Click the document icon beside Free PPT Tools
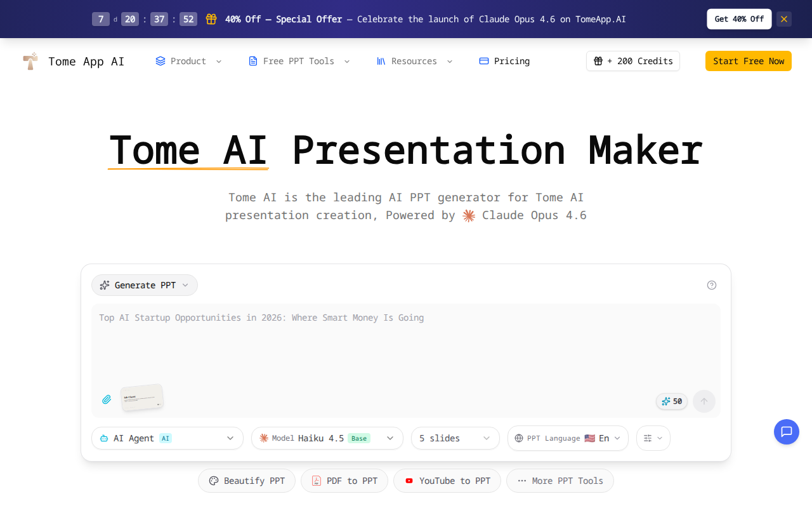Screen dimensions: 812x508 point(253,61)
